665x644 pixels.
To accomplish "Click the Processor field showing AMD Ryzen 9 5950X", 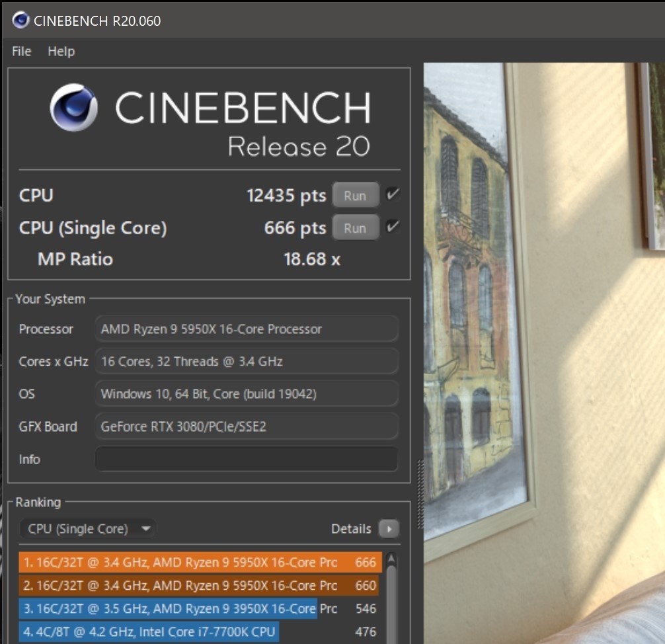I will pyautogui.click(x=247, y=329).
